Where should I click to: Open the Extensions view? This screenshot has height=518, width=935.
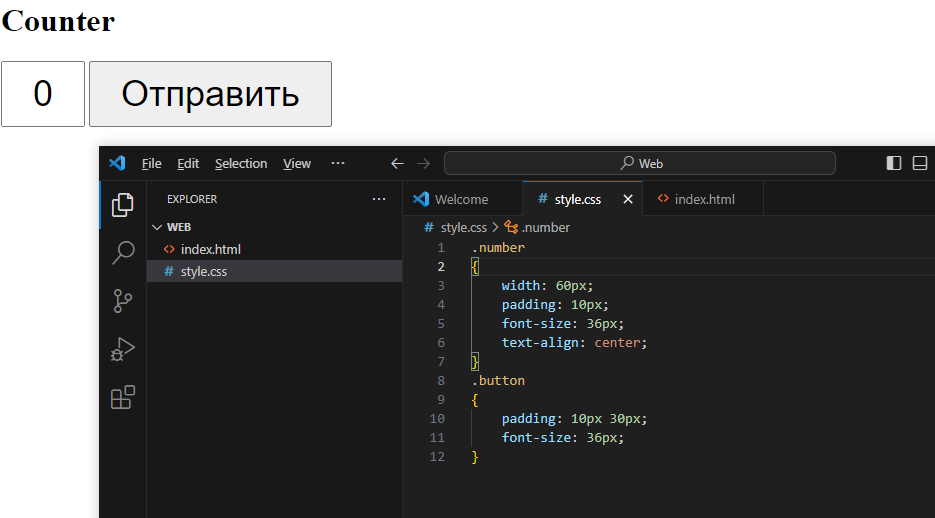123,397
